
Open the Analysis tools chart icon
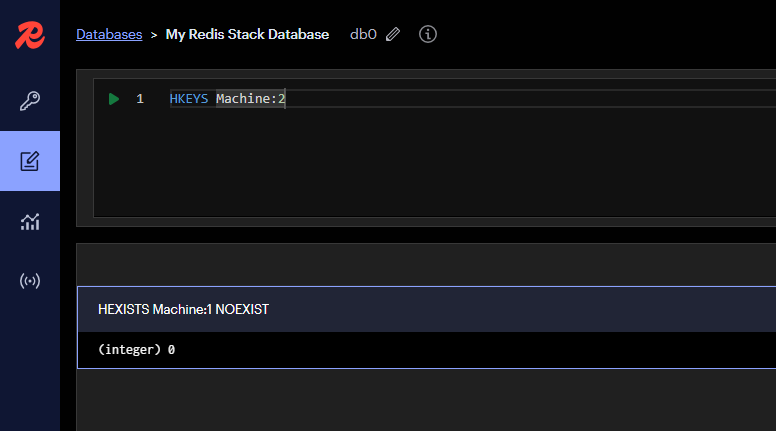coord(30,222)
